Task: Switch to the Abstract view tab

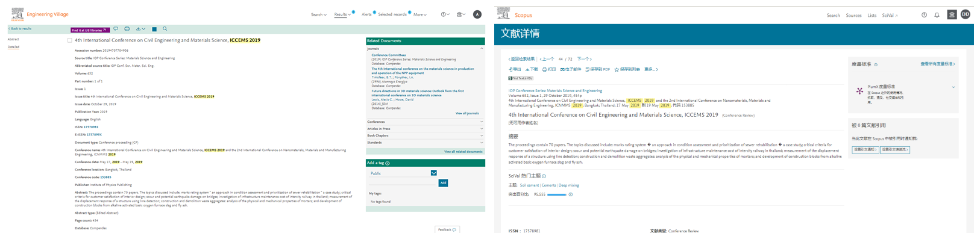Action: coord(13,39)
